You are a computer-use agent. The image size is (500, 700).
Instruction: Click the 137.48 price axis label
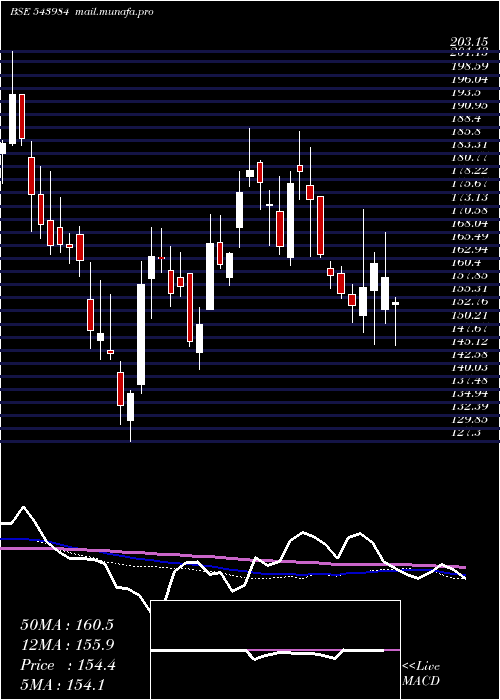coord(469,381)
